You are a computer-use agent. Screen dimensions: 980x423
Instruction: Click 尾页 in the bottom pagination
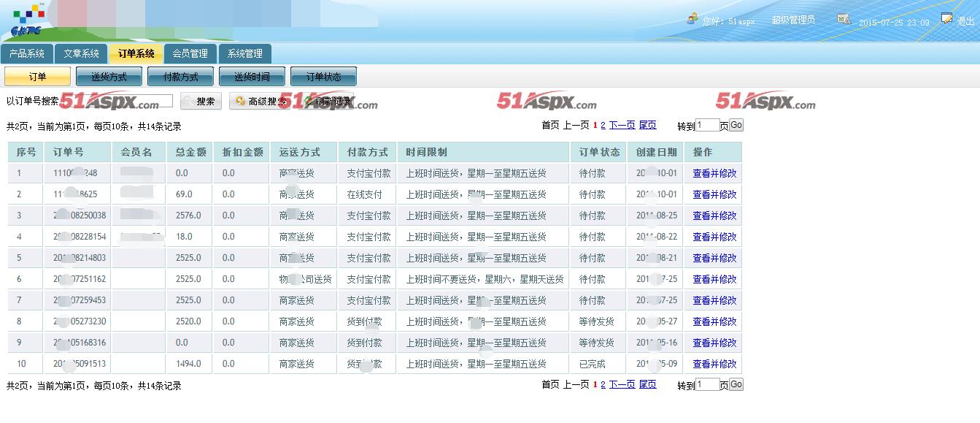[x=647, y=384]
